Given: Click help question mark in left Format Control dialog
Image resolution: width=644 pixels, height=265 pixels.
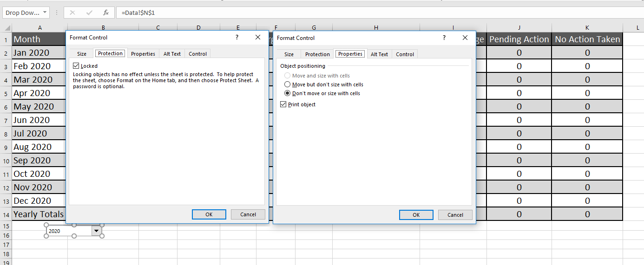Looking at the screenshot, I should pos(237,37).
